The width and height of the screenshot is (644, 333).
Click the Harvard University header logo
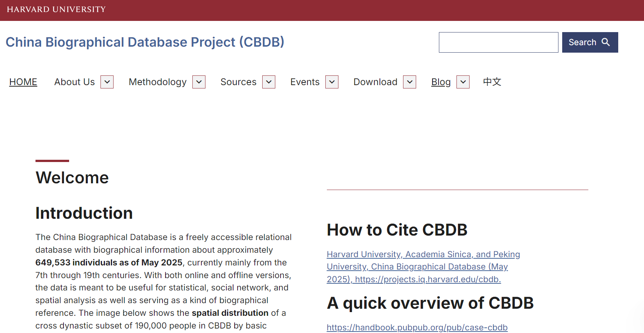coord(56,9)
